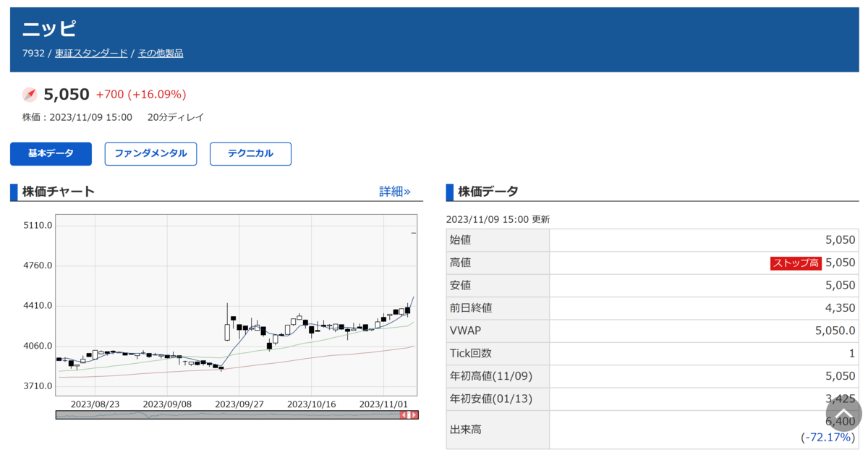Click the 2023/11/01 chart date label

pos(384,404)
